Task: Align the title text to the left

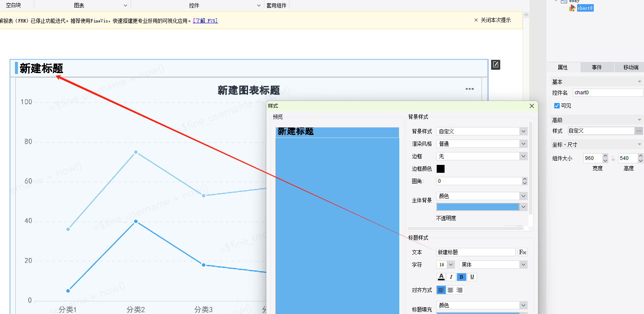Action: pyautogui.click(x=441, y=290)
